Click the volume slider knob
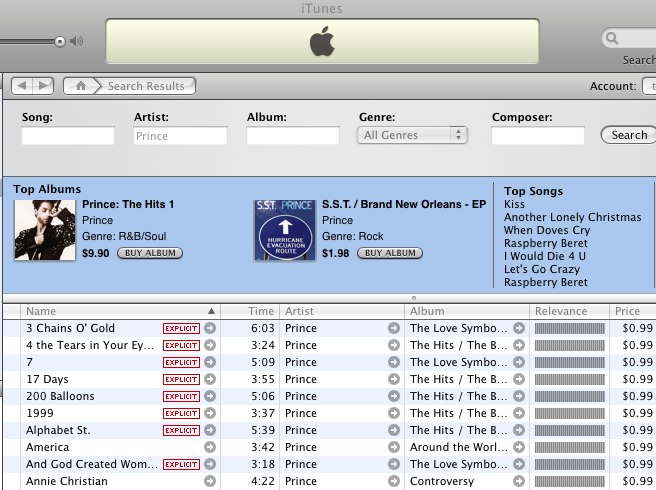The image size is (656, 490). [x=60, y=41]
